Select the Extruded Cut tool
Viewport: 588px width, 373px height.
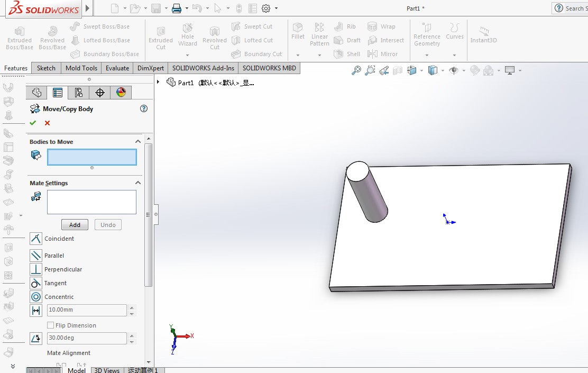point(161,38)
